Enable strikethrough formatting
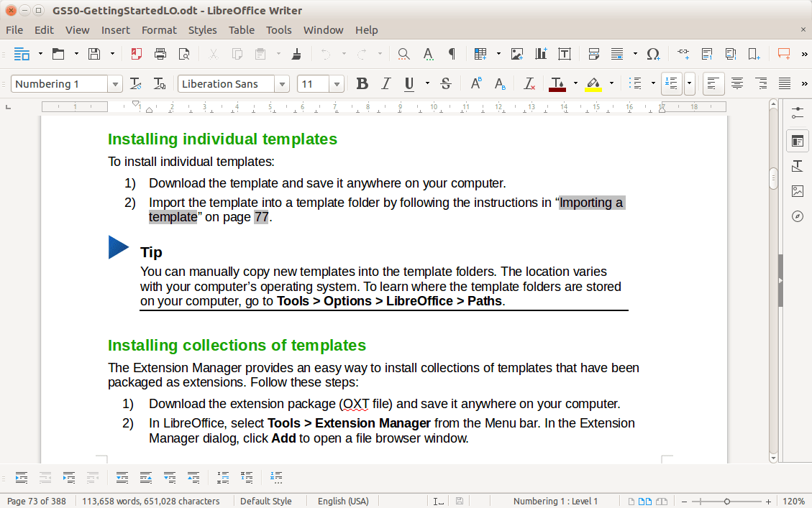The height and width of the screenshot is (508, 812). [446, 83]
